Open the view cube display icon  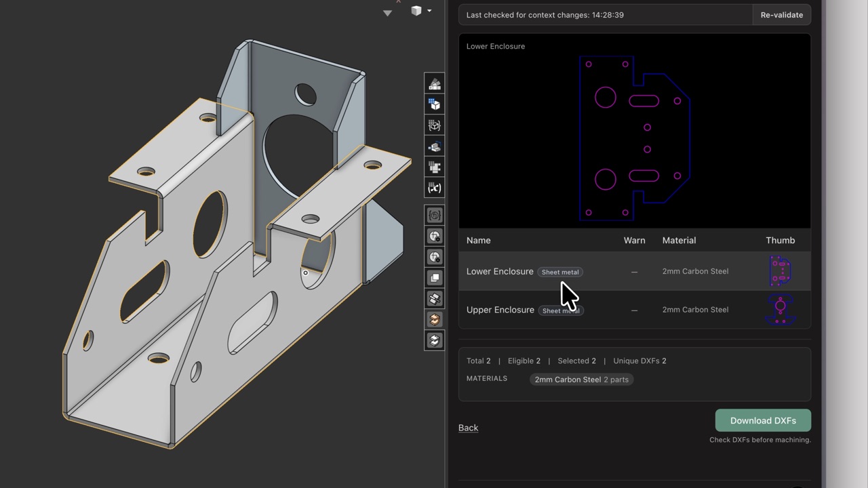[416, 10]
